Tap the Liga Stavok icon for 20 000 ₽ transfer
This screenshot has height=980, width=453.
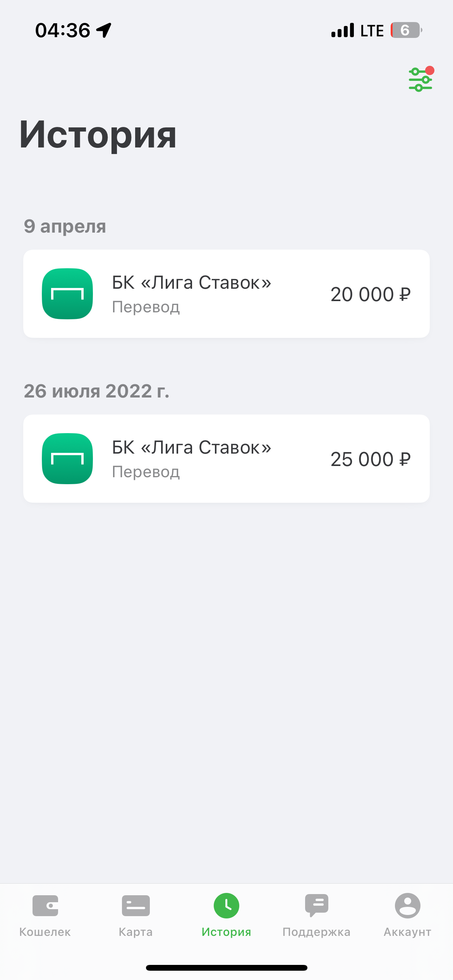(67, 294)
